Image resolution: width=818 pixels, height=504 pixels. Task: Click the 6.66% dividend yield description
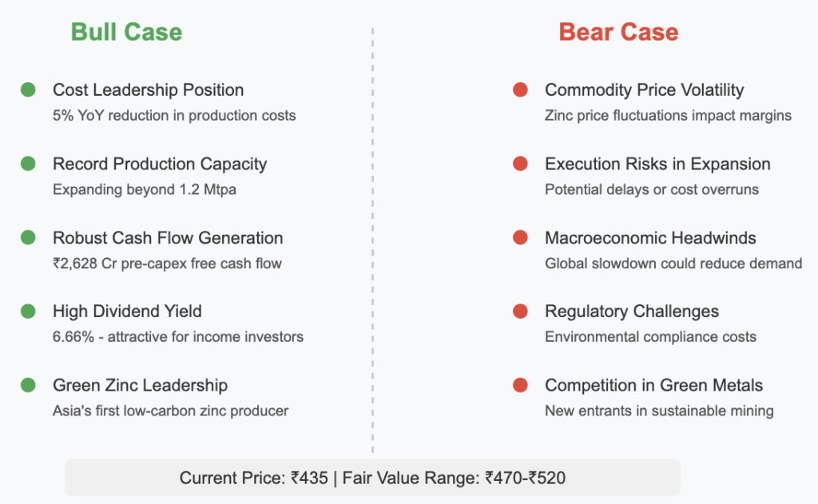click(178, 337)
